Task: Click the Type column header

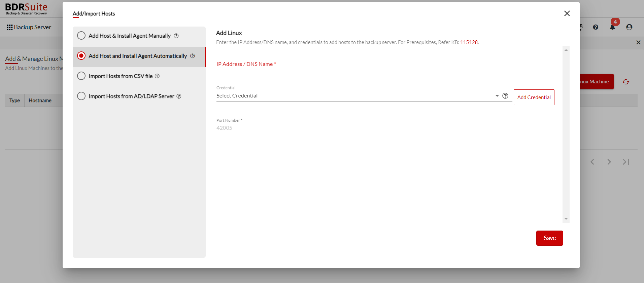Action: (x=14, y=100)
